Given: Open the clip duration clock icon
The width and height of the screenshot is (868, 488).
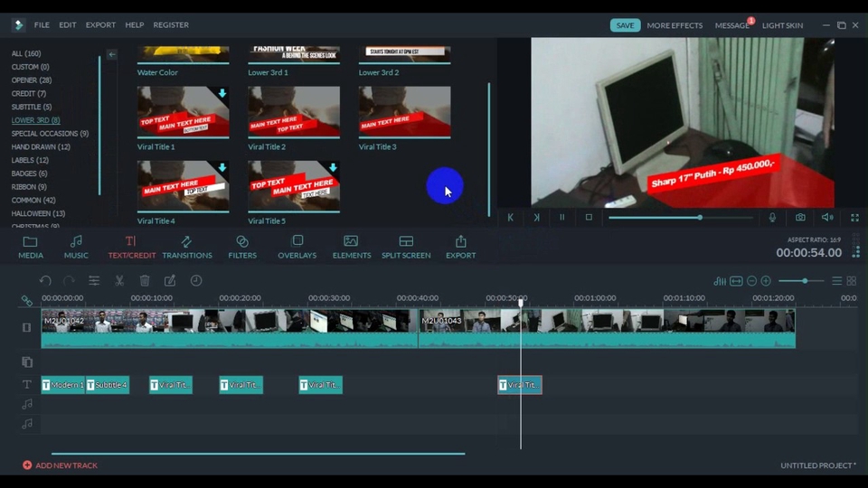Looking at the screenshot, I should [x=196, y=280].
